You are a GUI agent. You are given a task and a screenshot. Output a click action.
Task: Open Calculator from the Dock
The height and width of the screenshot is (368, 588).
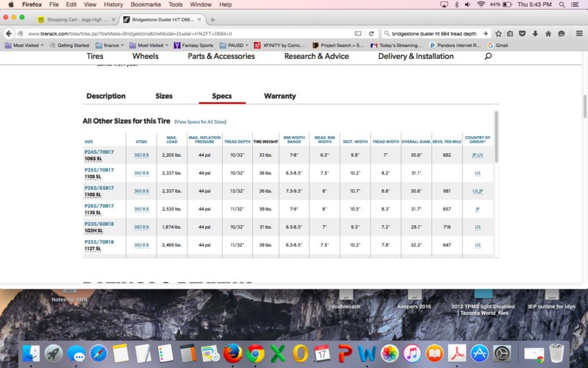(188, 353)
